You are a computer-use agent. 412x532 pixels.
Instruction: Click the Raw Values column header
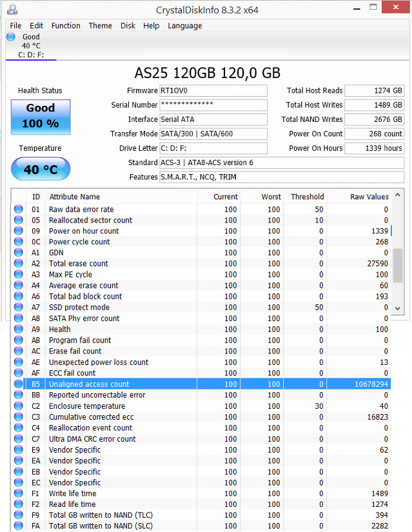click(x=358, y=197)
